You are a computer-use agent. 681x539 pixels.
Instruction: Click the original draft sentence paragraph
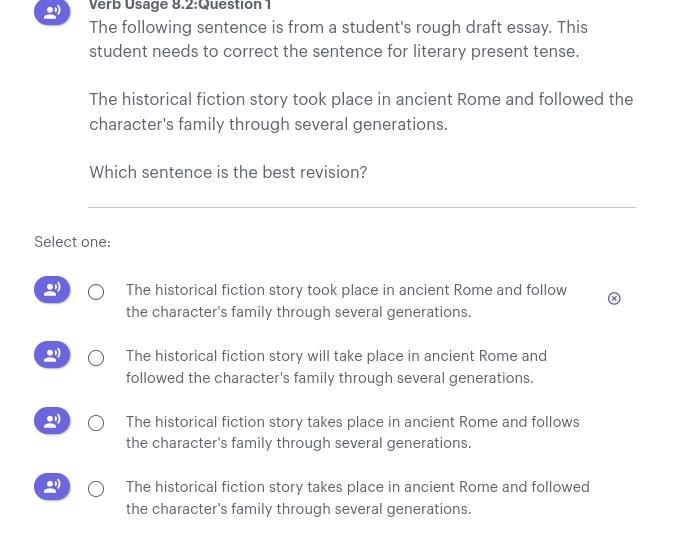click(x=361, y=112)
